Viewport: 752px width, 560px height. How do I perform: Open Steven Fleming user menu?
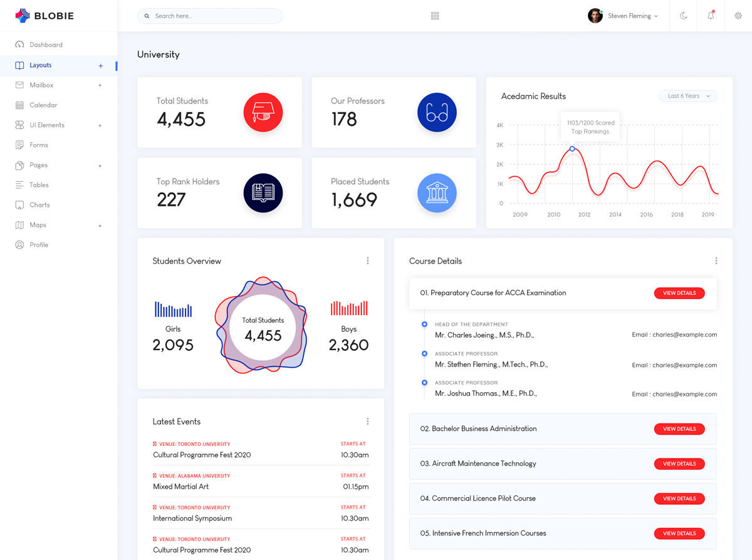point(624,16)
